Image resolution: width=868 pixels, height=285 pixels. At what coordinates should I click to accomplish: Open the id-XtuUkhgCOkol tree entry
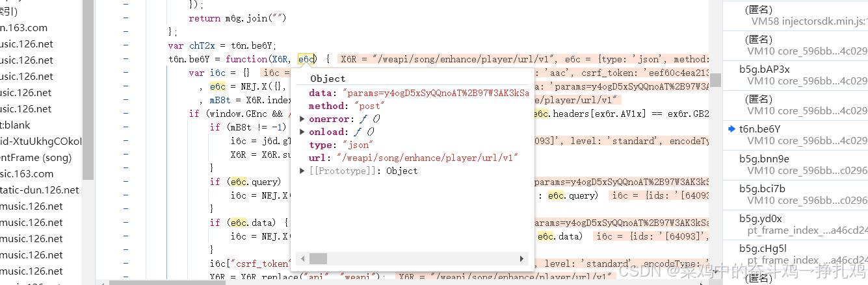(41, 141)
